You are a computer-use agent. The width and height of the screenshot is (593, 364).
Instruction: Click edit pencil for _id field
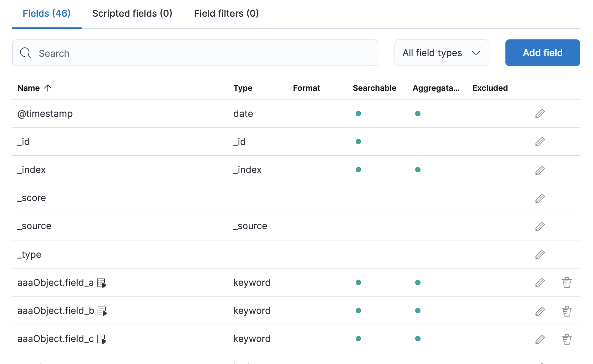540,142
